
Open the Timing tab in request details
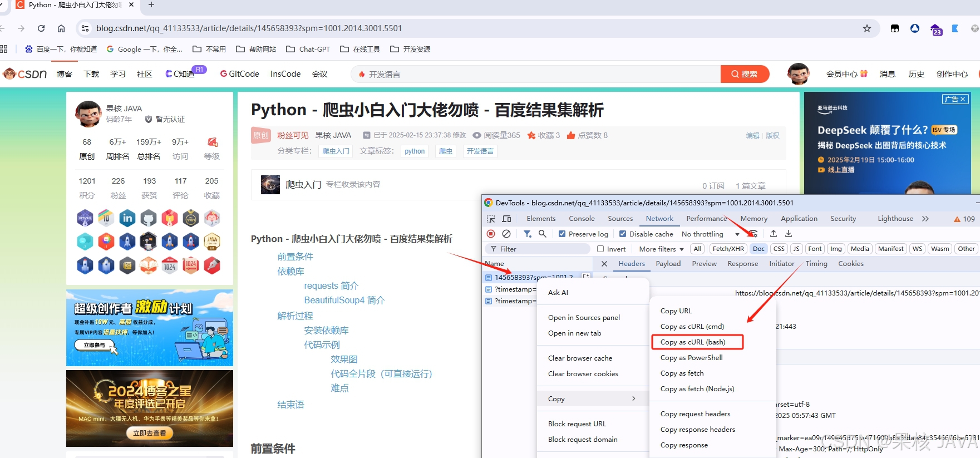816,264
